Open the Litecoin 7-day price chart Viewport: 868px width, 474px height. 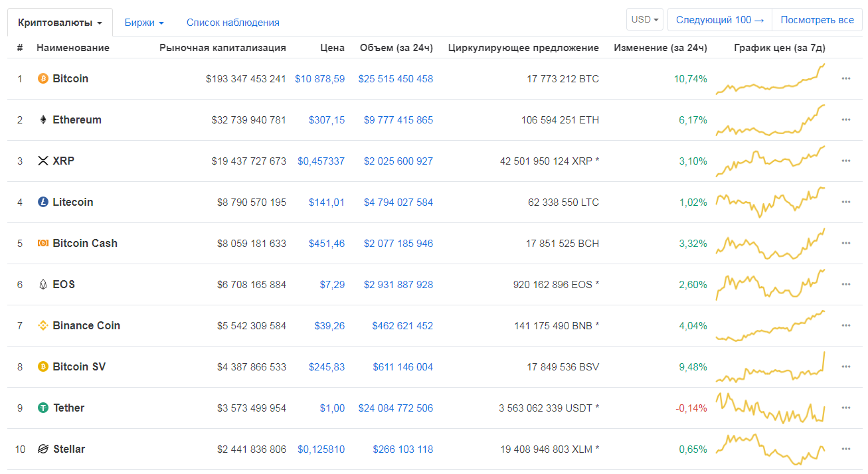tap(770, 202)
